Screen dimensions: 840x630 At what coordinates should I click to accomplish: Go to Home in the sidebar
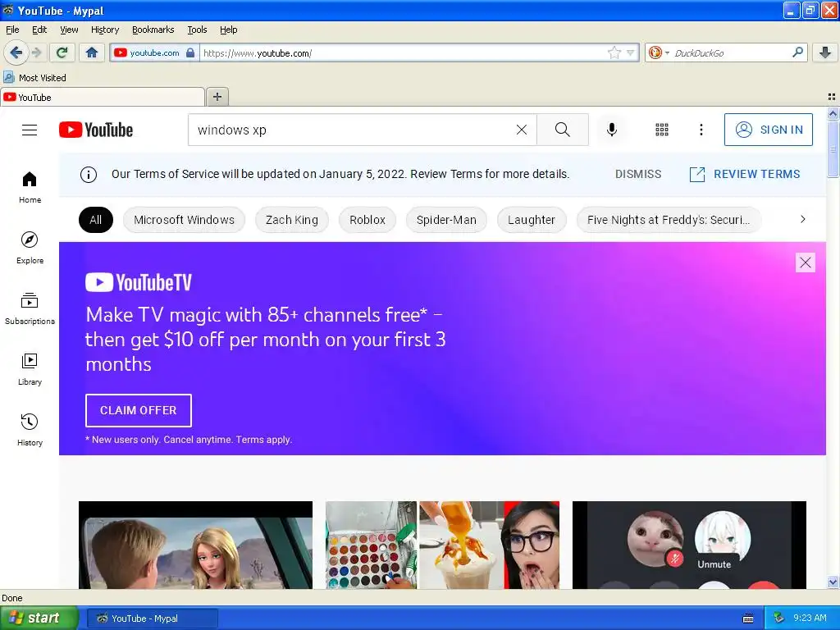(30, 188)
